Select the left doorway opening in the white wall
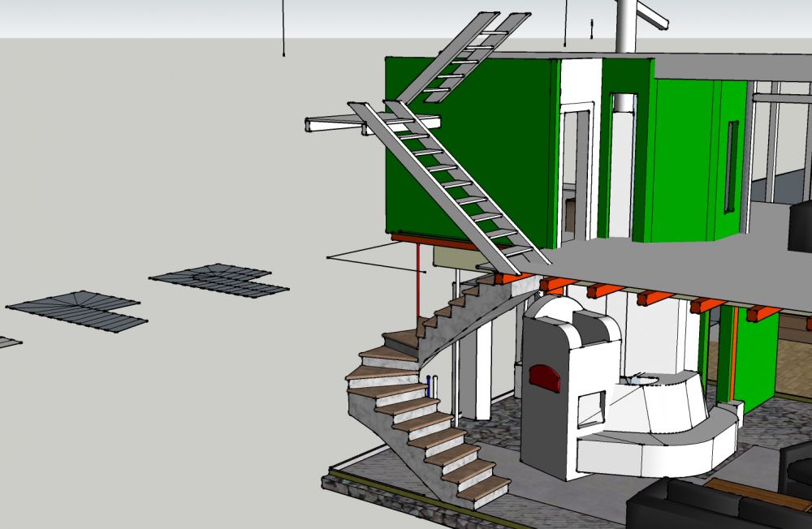This screenshot has height=529, width=812. [x=577, y=170]
